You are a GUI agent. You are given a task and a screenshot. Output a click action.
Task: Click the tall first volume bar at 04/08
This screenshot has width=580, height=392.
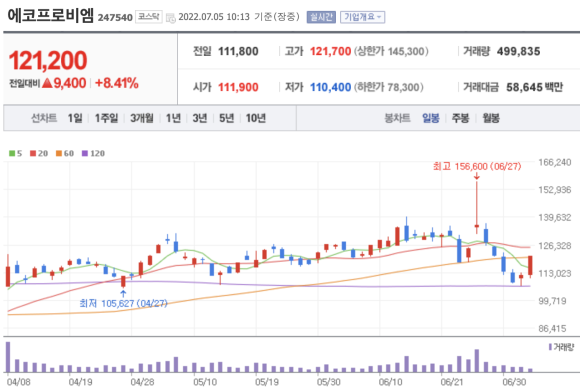click(8, 357)
